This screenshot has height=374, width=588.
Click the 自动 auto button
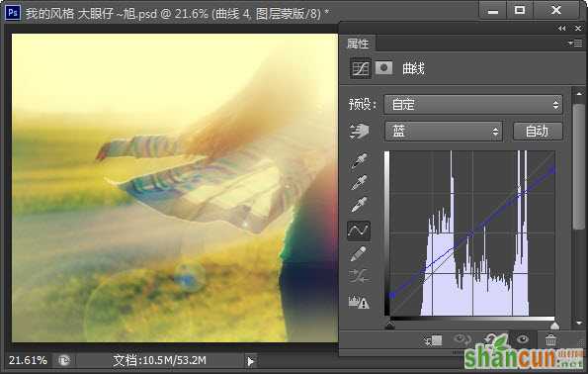click(538, 132)
